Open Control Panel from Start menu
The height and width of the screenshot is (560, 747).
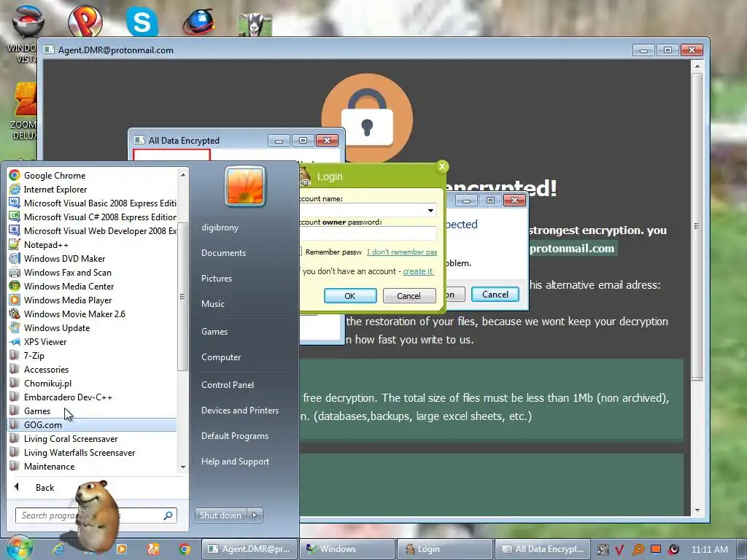(228, 385)
